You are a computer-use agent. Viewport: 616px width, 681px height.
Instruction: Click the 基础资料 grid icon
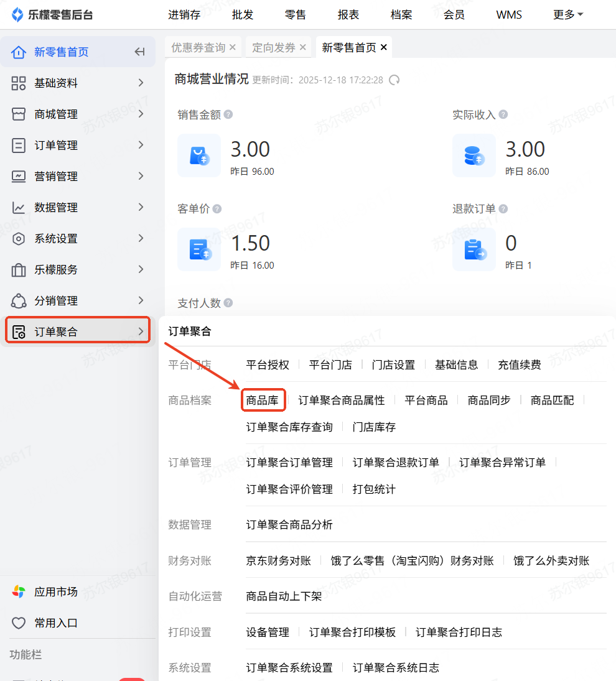coord(19,83)
